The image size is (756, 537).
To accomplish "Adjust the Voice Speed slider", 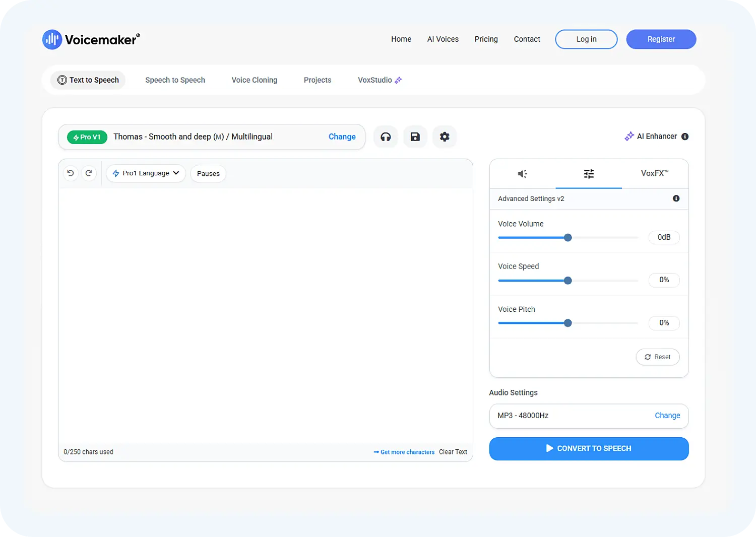I will [568, 281].
